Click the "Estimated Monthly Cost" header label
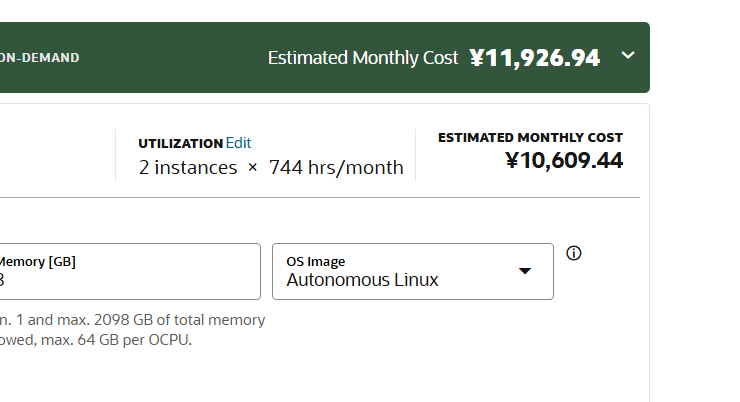 click(363, 58)
